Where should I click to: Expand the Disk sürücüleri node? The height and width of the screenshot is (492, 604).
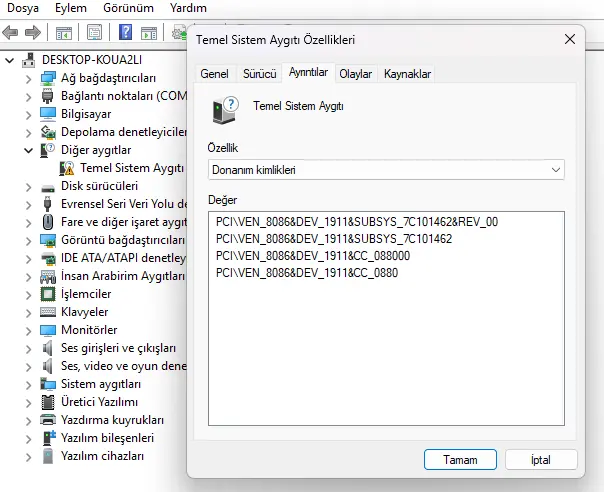[28, 187]
